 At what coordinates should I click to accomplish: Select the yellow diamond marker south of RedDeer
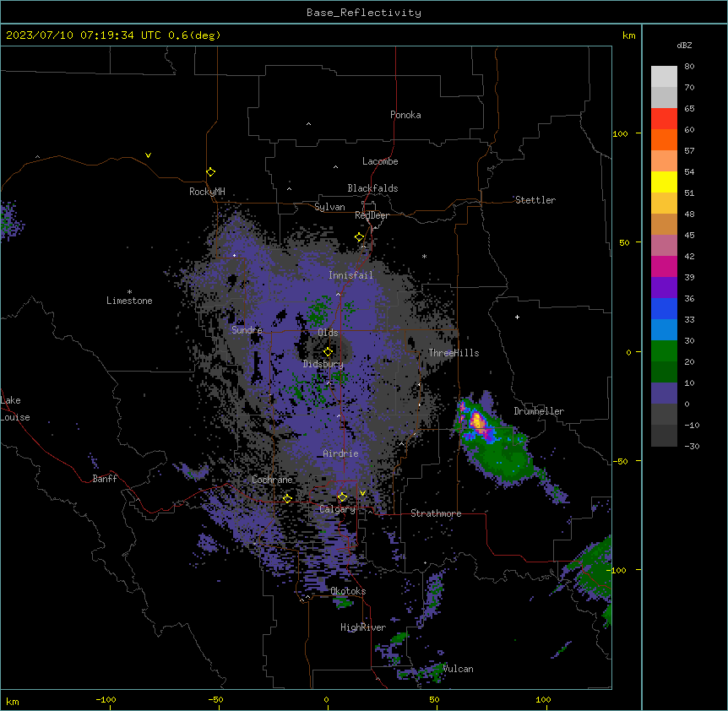click(359, 237)
